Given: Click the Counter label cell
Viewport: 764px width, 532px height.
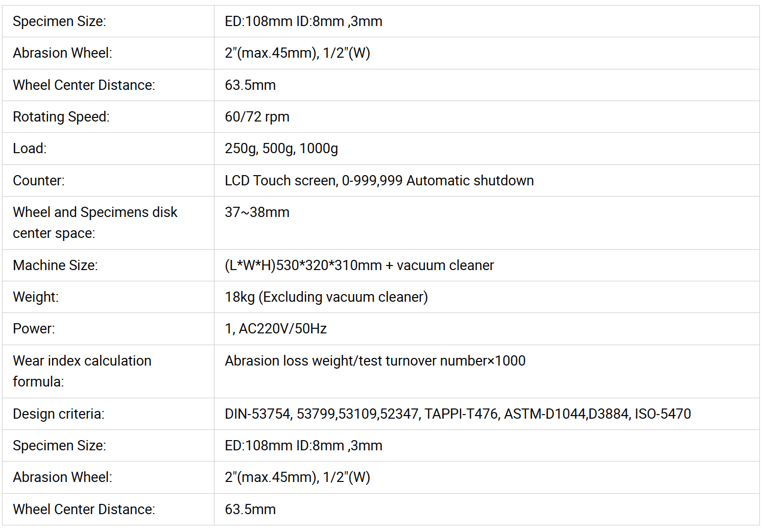Looking at the screenshot, I should pyautogui.click(x=39, y=181).
